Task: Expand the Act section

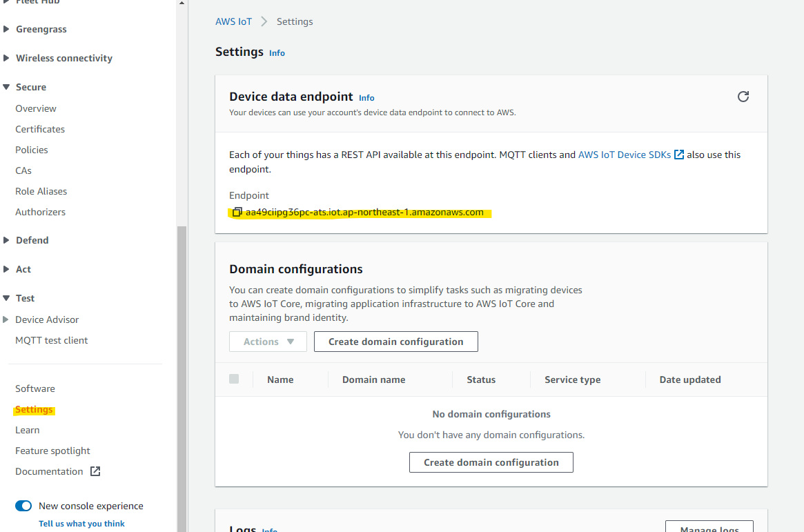Action: click(6, 269)
